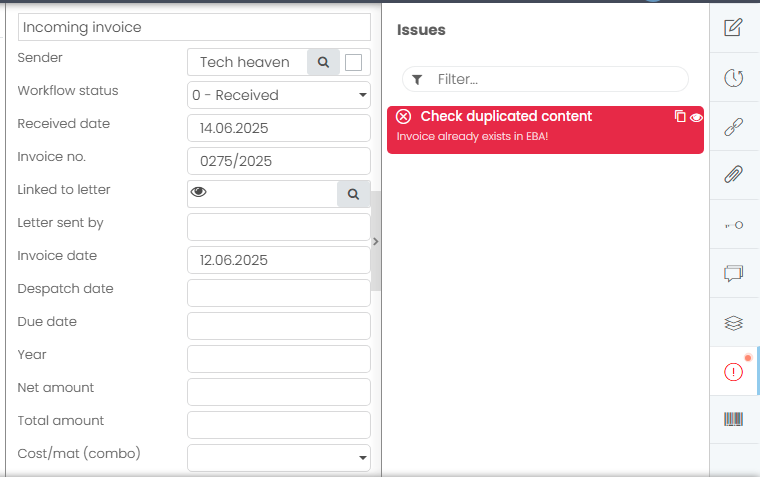The height and width of the screenshot is (477, 760).
Task: Click the issues Filter input field
Action: click(x=555, y=79)
